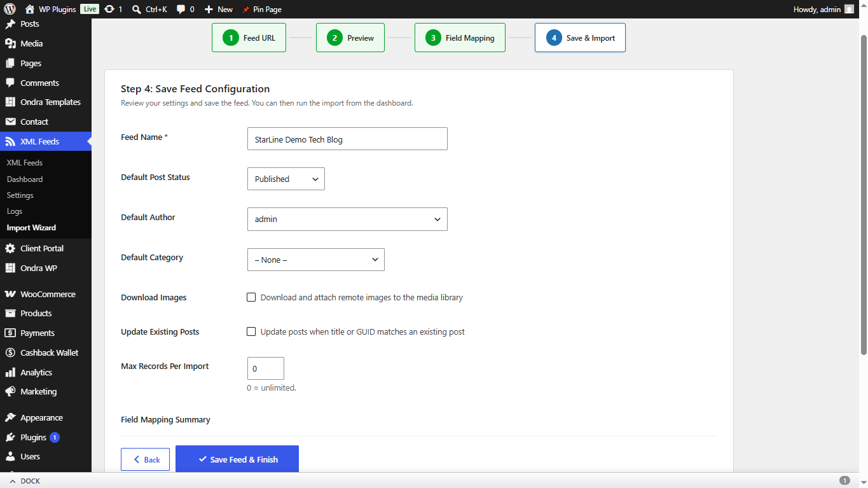Go to step 2 Preview

(x=350, y=38)
